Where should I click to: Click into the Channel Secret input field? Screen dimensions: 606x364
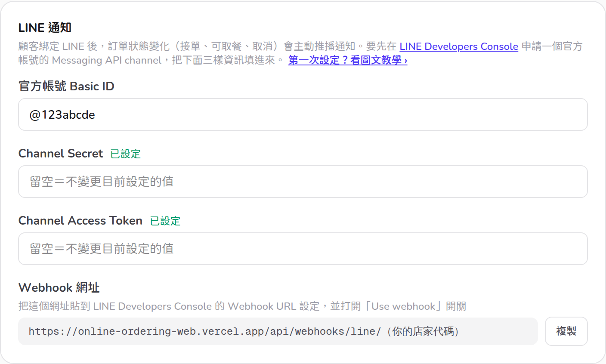303,182
